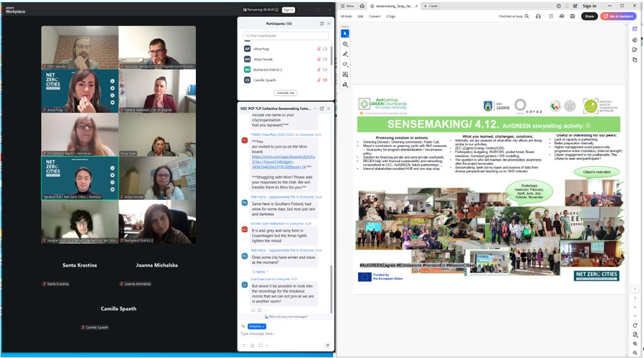Click the Acrobat home icon
This screenshot has width=644, height=358.
[362, 6]
